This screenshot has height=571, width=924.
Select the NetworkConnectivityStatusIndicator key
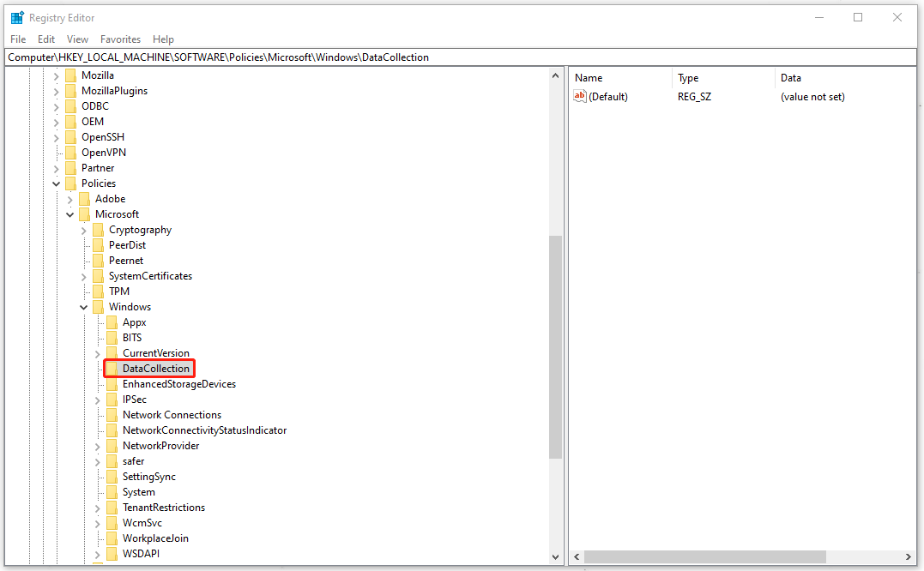click(x=204, y=430)
